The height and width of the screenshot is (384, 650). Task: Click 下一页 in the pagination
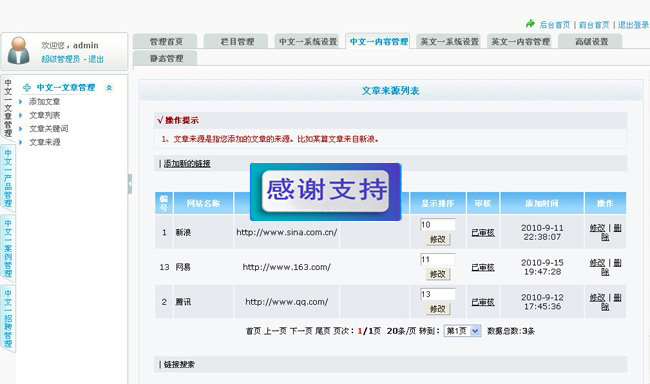[301, 331]
